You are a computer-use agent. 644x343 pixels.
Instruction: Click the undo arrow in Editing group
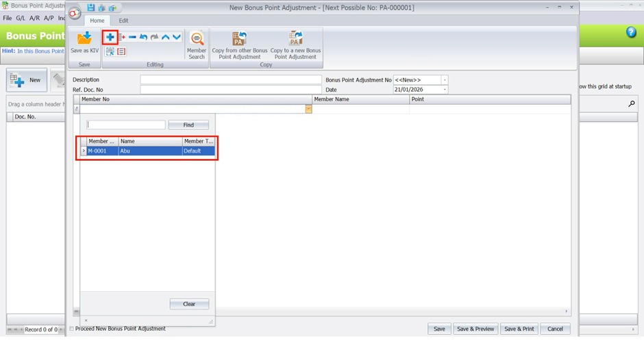[143, 37]
